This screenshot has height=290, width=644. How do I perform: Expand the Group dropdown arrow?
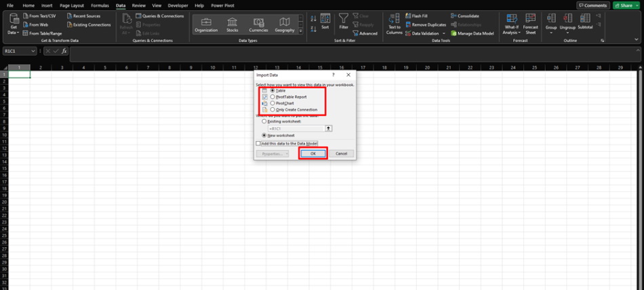click(551, 33)
